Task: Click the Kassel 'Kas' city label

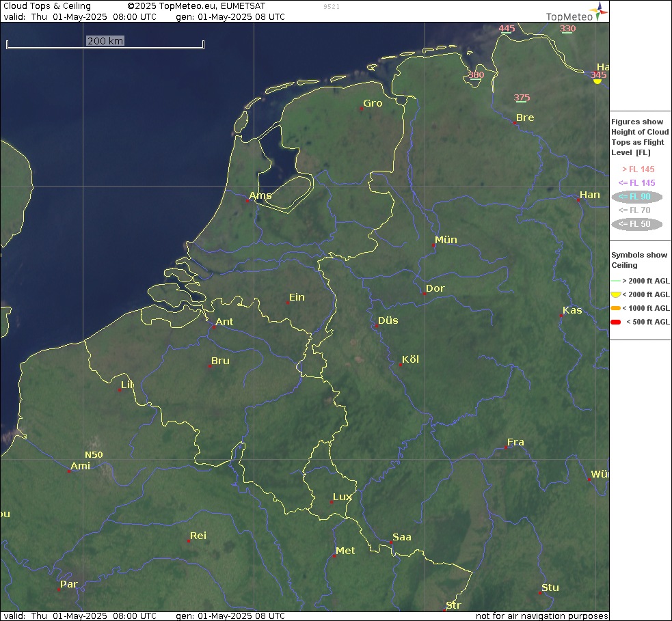Action: click(x=572, y=310)
